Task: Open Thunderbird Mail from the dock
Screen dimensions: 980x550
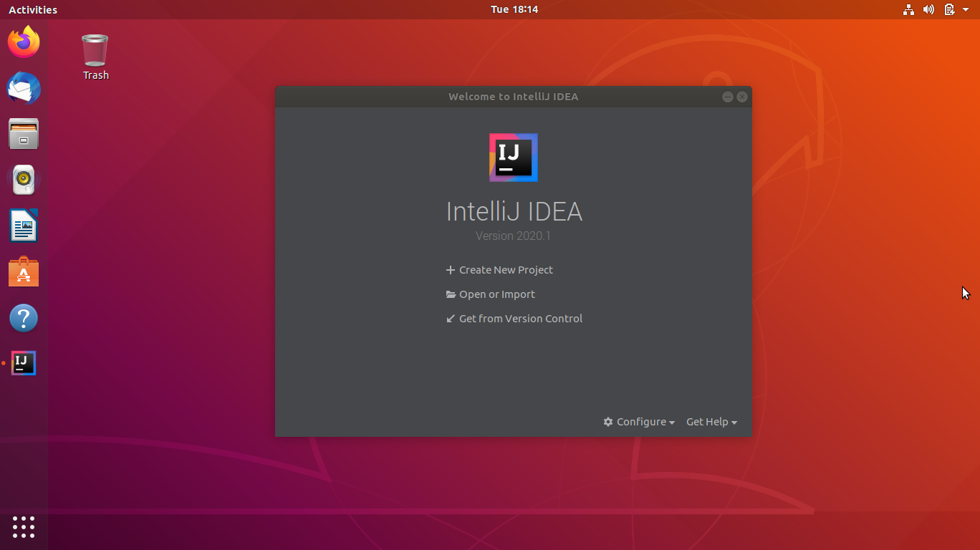Action: point(24,88)
